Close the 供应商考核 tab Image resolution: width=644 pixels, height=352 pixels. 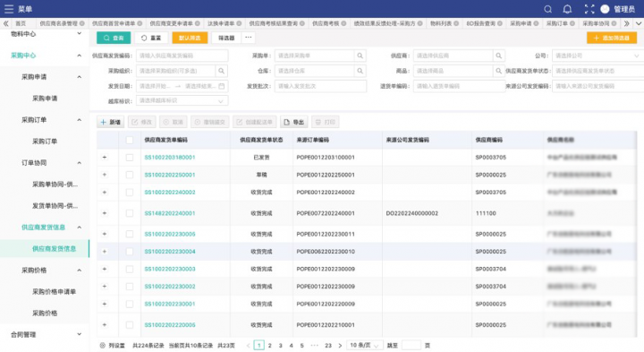click(x=343, y=23)
